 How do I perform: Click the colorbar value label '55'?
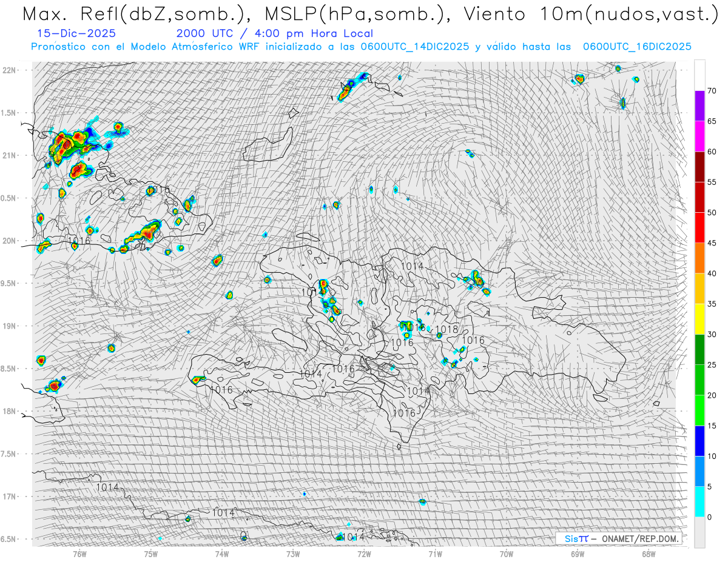(712, 182)
